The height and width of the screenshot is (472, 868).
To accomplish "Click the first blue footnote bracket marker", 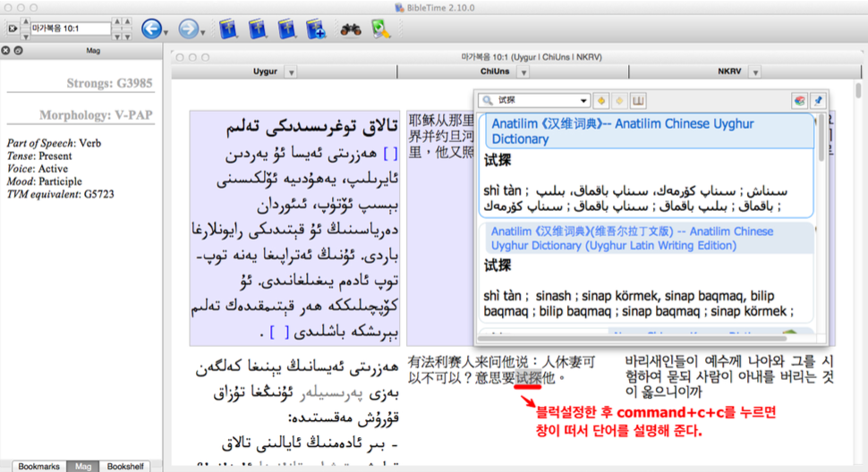I will click(391, 154).
